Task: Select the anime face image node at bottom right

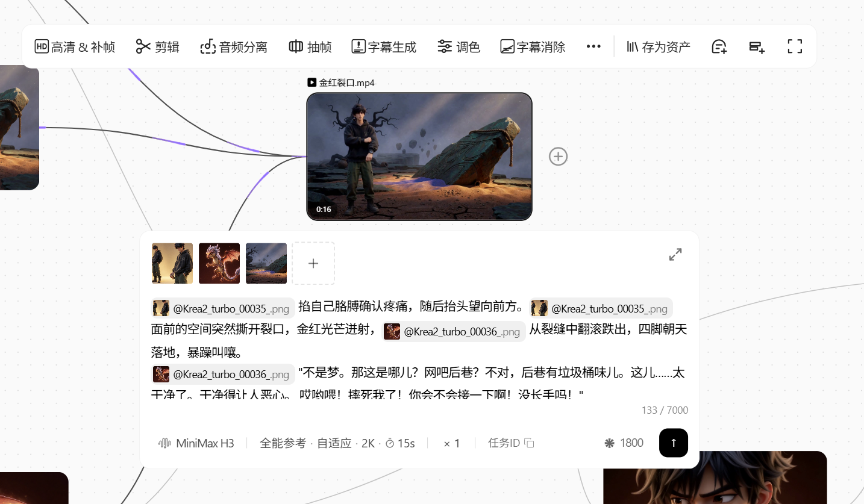Action: (x=715, y=478)
